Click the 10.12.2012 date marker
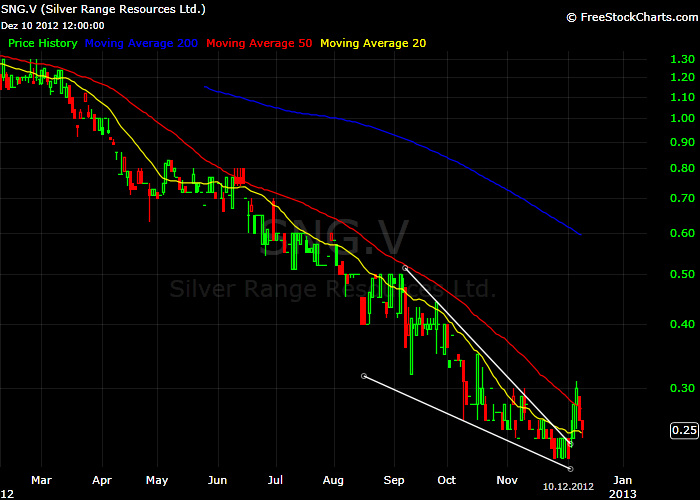The height and width of the screenshot is (500, 700). (x=568, y=487)
